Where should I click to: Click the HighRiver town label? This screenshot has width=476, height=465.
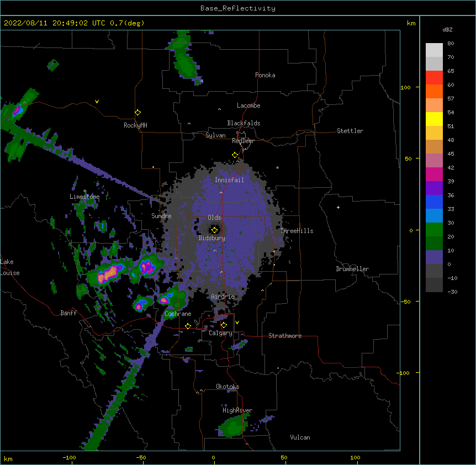point(237,410)
